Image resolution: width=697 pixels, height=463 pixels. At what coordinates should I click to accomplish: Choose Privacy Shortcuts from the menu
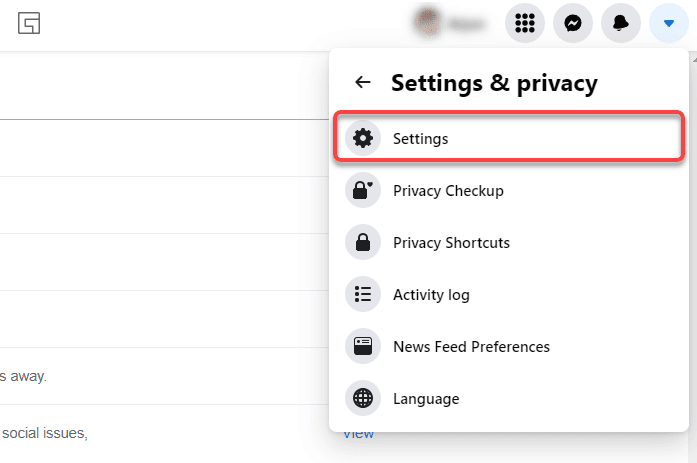coord(451,243)
